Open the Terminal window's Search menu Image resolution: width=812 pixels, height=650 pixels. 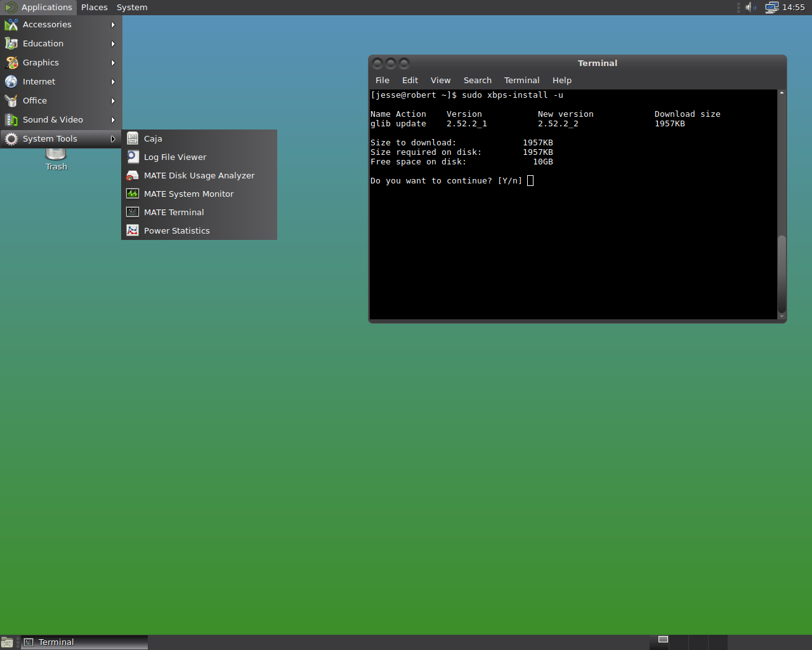tap(477, 80)
